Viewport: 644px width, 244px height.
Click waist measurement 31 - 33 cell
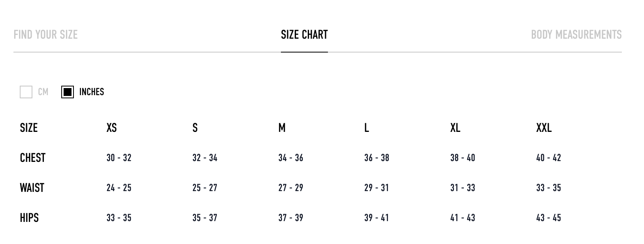click(x=463, y=188)
